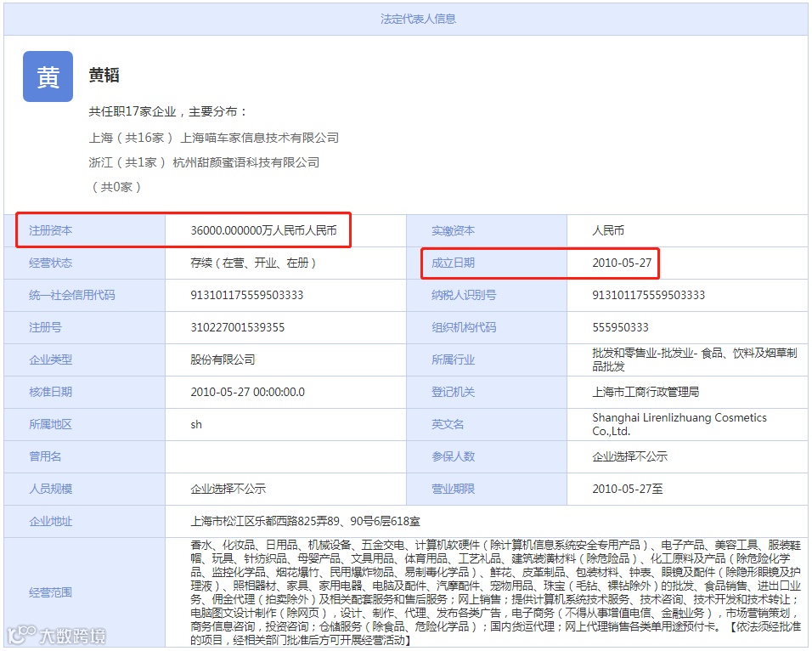Click the 企业地址 label

point(50,521)
